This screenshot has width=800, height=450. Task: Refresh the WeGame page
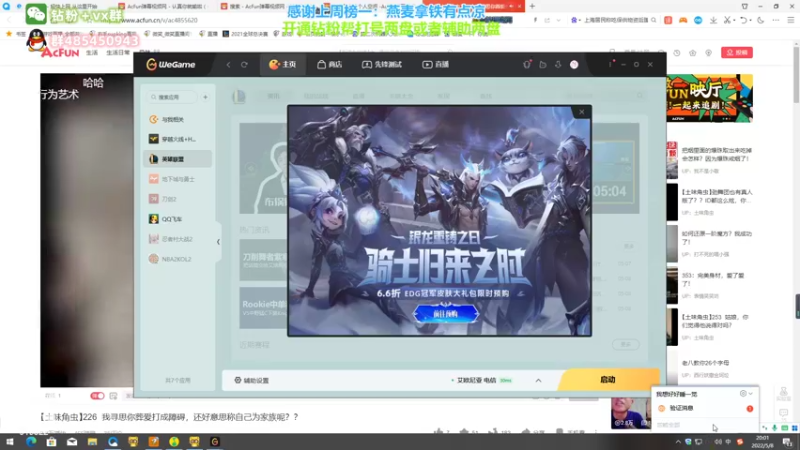(x=244, y=65)
